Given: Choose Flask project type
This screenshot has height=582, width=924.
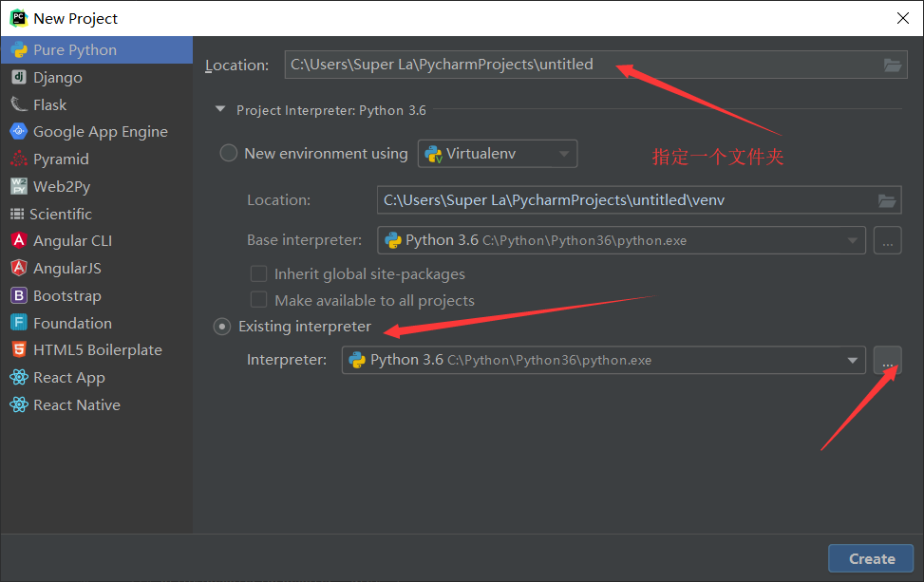Looking at the screenshot, I should coord(97,104).
